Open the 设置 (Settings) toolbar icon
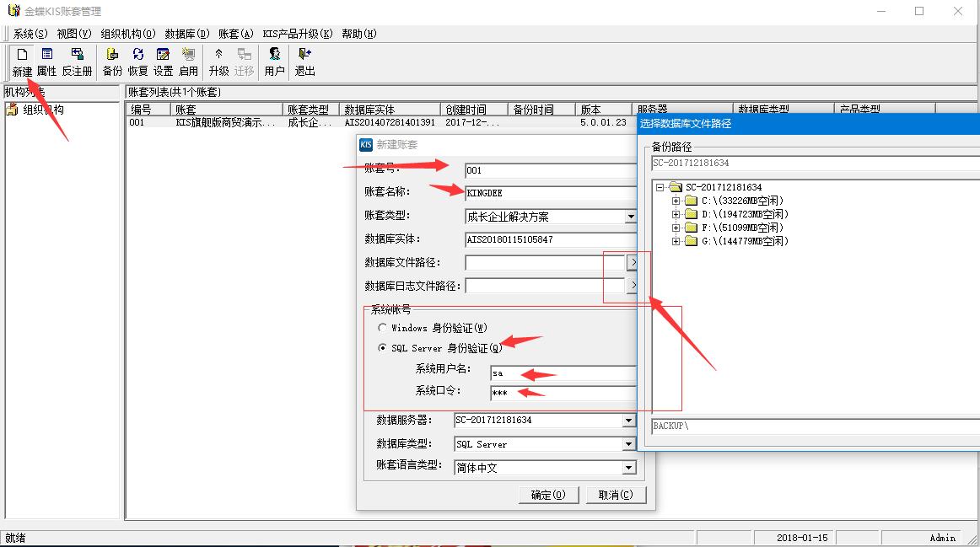980x547 pixels. point(163,59)
